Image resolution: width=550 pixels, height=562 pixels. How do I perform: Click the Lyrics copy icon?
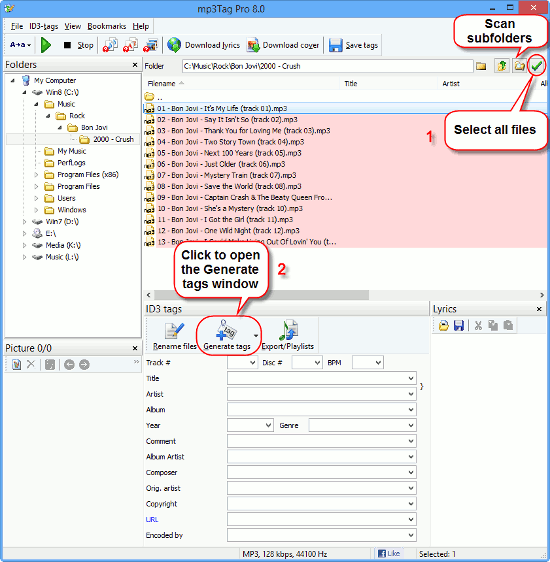point(493,325)
